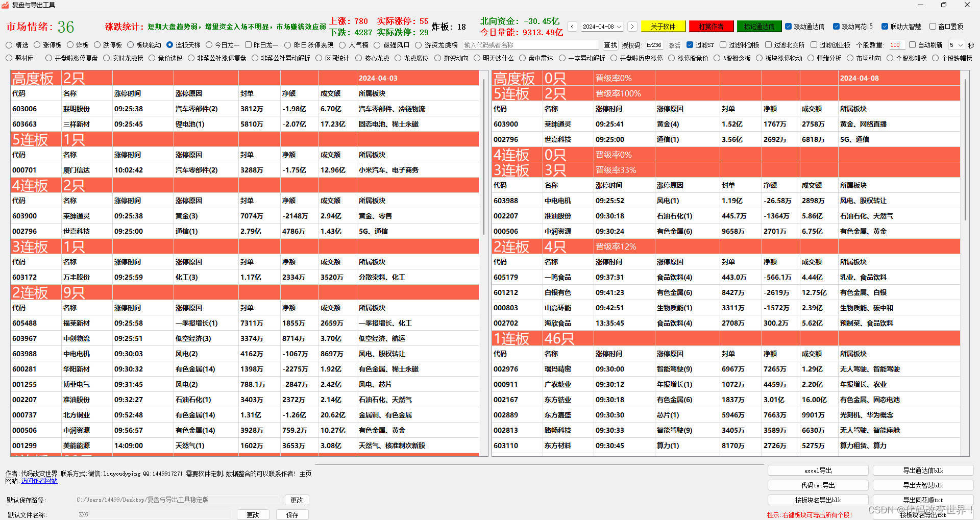The height and width of the screenshot is (520, 980).
Task: Select the 跌停板 radio option
Action: click(108, 45)
